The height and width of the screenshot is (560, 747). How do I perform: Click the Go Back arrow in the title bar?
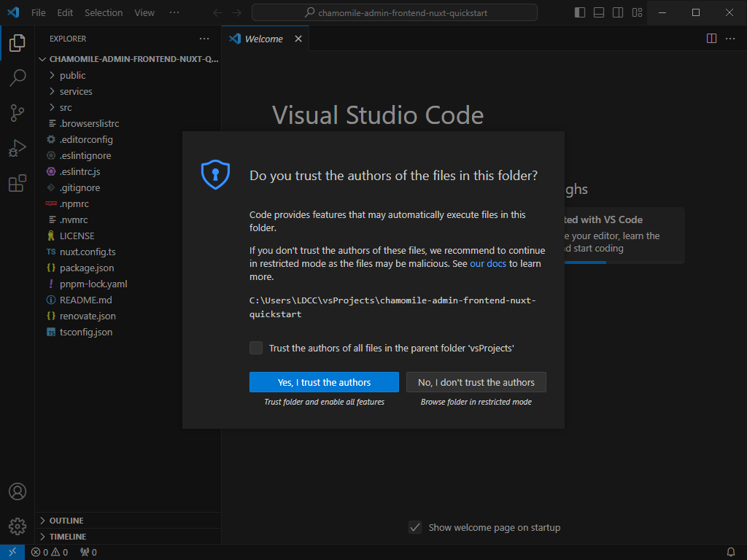coord(217,13)
